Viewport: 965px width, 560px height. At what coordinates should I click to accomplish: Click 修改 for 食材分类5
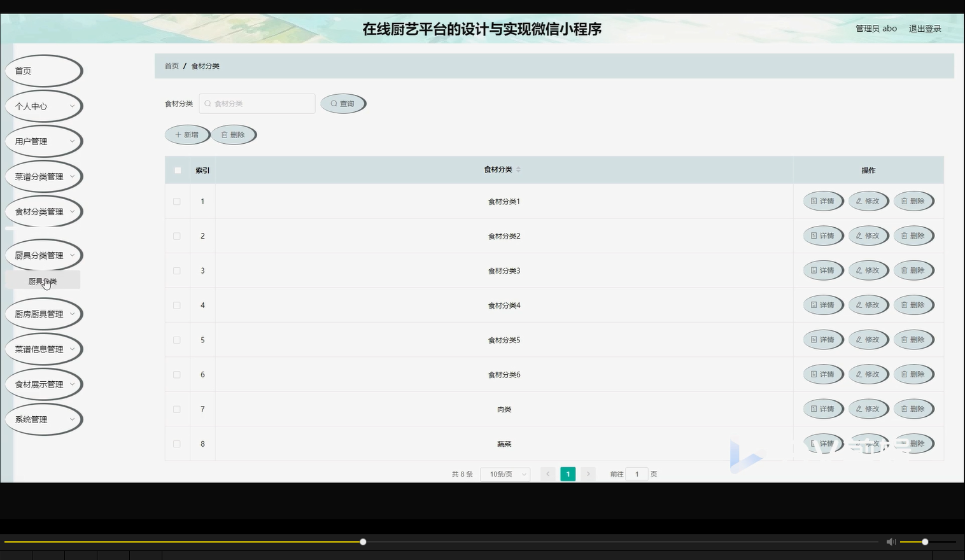pos(868,340)
